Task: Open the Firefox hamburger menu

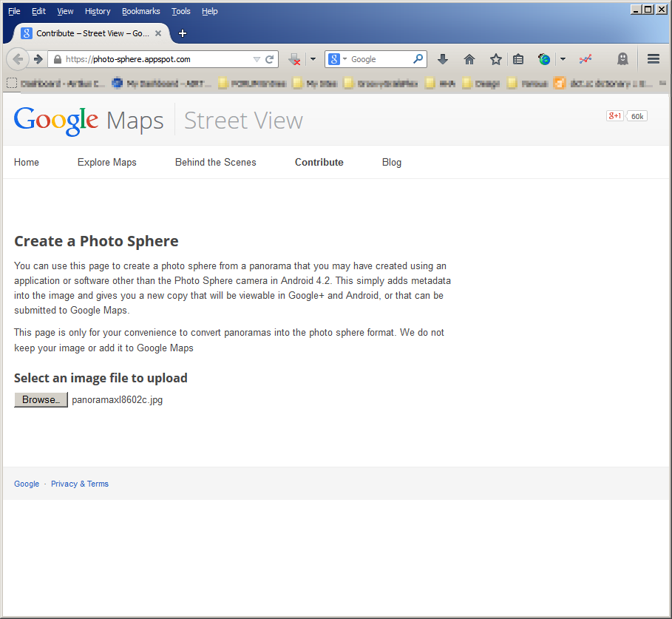Action: 654,58
